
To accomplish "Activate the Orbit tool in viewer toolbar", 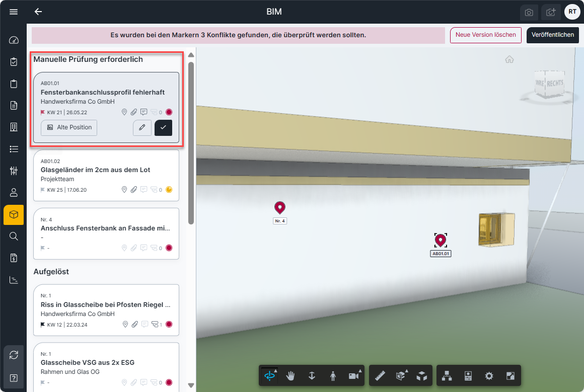I will click(x=270, y=376).
